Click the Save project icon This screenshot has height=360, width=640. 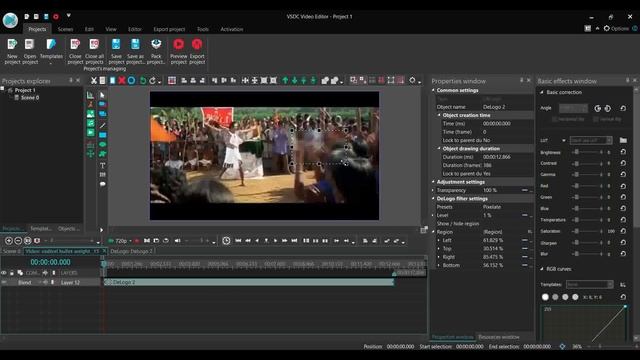[x=116, y=44]
